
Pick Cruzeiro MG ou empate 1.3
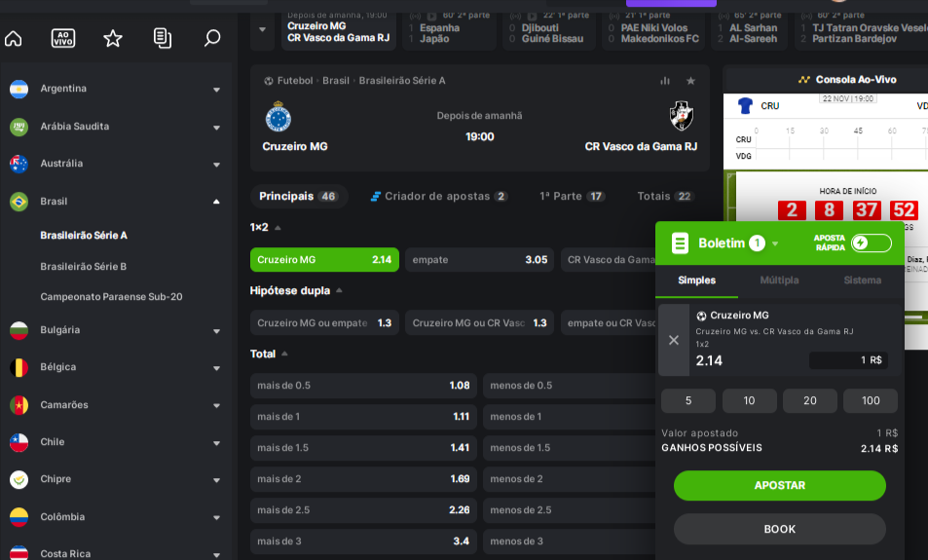tap(324, 322)
